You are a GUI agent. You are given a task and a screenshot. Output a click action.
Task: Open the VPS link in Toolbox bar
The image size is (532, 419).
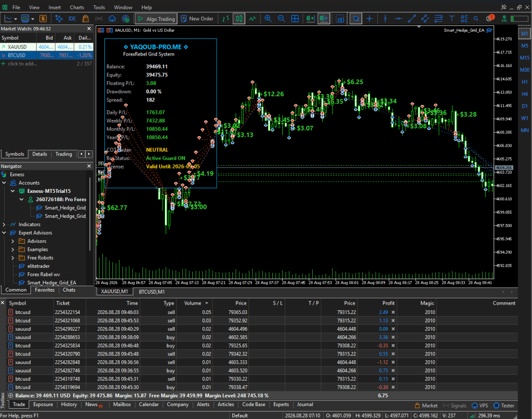pos(480,405)
